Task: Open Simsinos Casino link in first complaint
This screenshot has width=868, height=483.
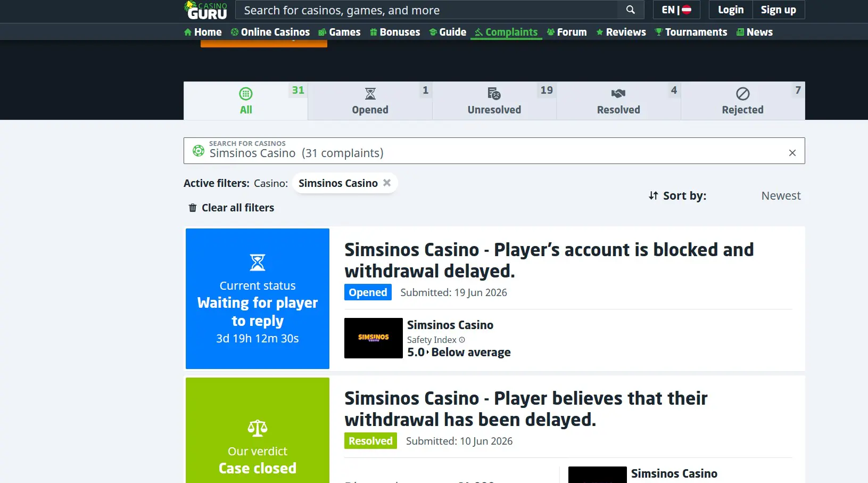Action: tap(450, 325)
